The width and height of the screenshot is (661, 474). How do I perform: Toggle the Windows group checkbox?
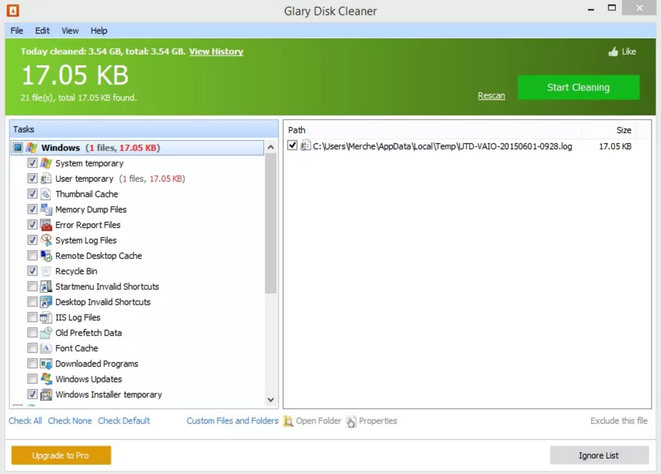click(x=18, y=148)
